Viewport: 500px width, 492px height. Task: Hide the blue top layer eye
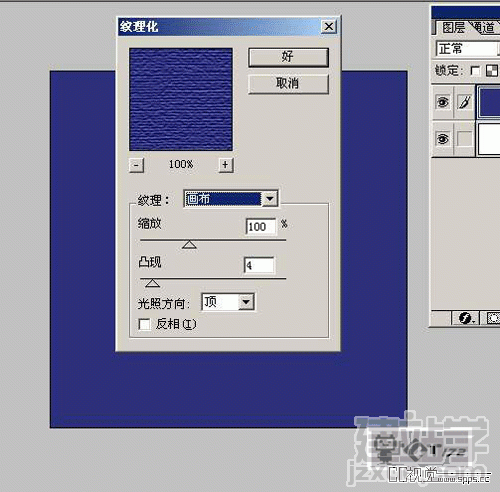coord(442,102)
